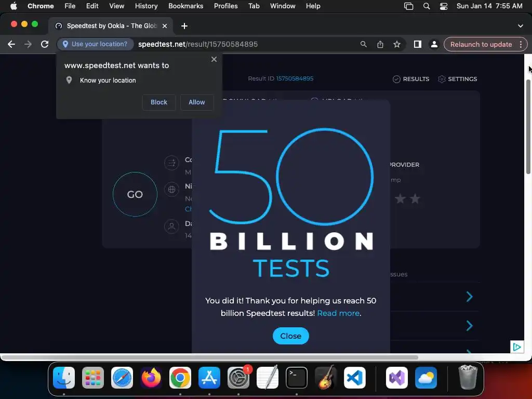Click the zoom magnifier icon in address bar
Viewport: 532px width, 399px height.
click(x=363, y=44)
